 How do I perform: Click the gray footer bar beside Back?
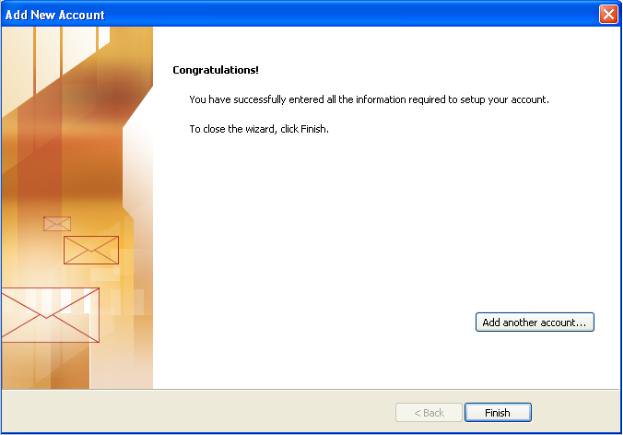pos(199,412)
